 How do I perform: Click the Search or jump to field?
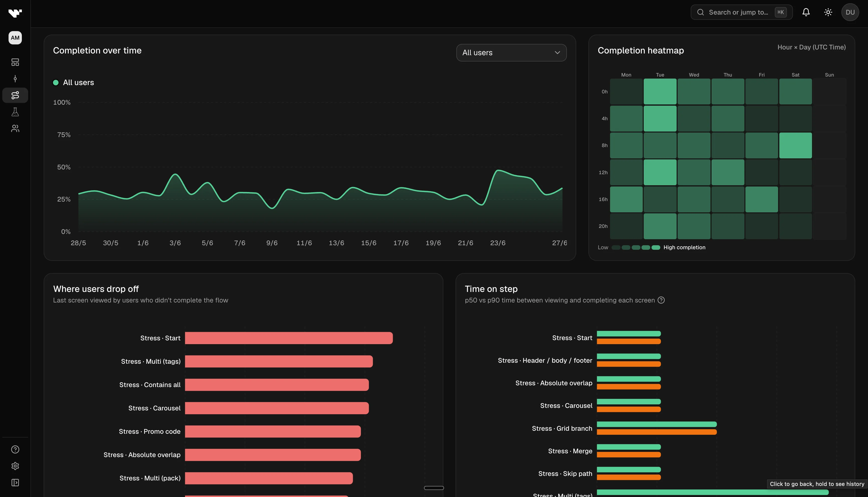[741, 12]
